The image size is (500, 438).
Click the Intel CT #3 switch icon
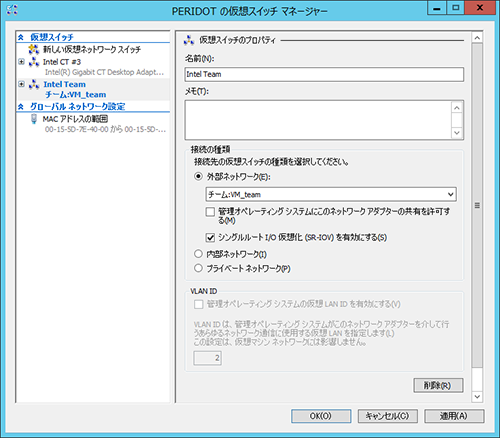click(34, 62)
